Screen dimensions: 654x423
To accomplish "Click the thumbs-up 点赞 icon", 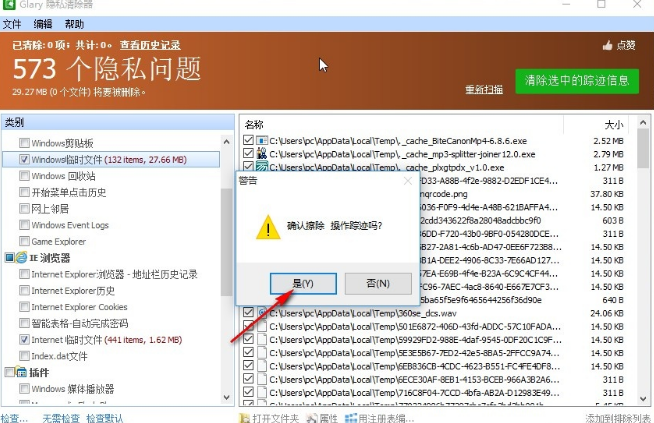I will tap(607, 45).
